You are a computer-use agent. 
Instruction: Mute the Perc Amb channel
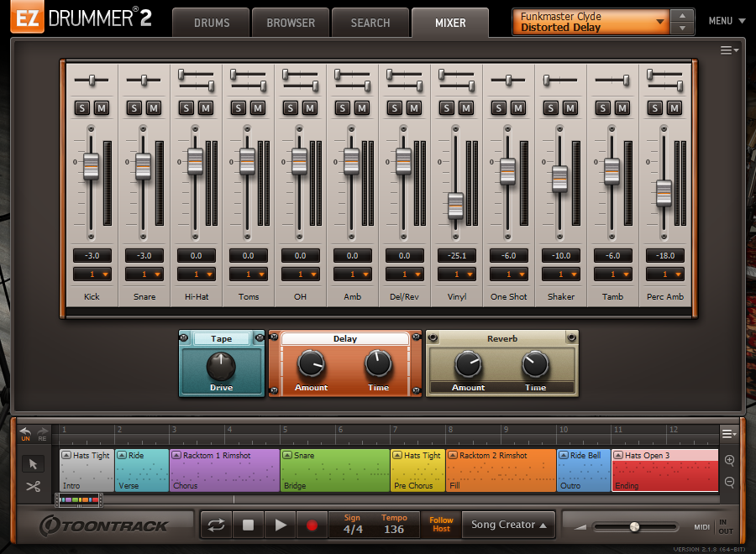674,108
